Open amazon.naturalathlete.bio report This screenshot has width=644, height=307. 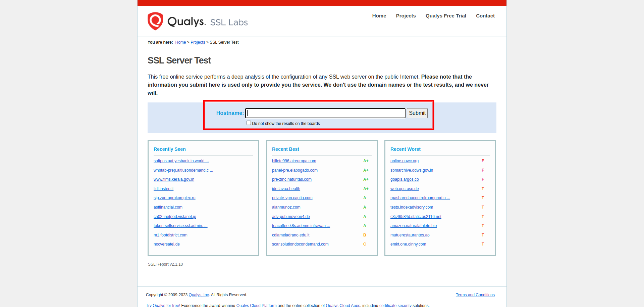414,226
